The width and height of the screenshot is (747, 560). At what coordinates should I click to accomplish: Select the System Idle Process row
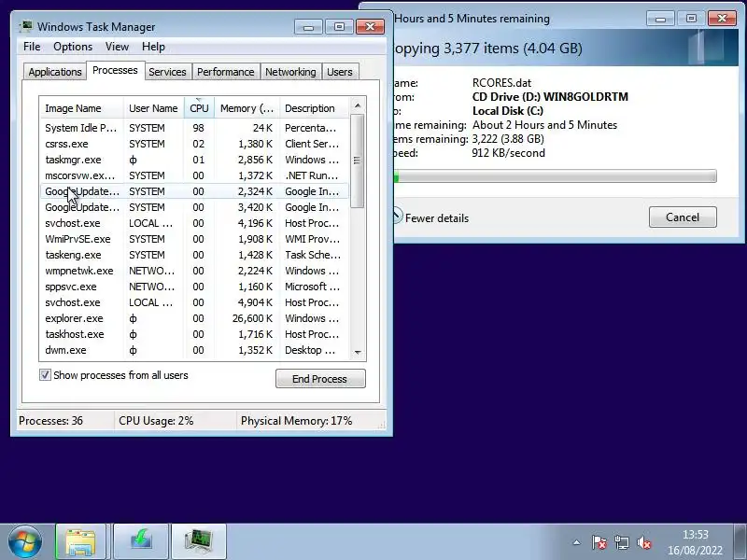click(x=194, y=128)
